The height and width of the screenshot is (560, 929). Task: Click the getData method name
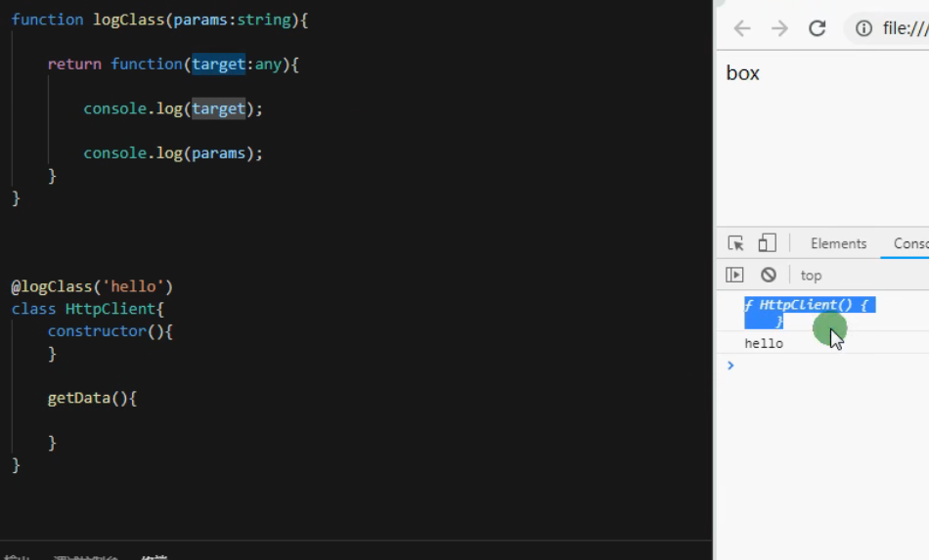(x=79, y=398)
